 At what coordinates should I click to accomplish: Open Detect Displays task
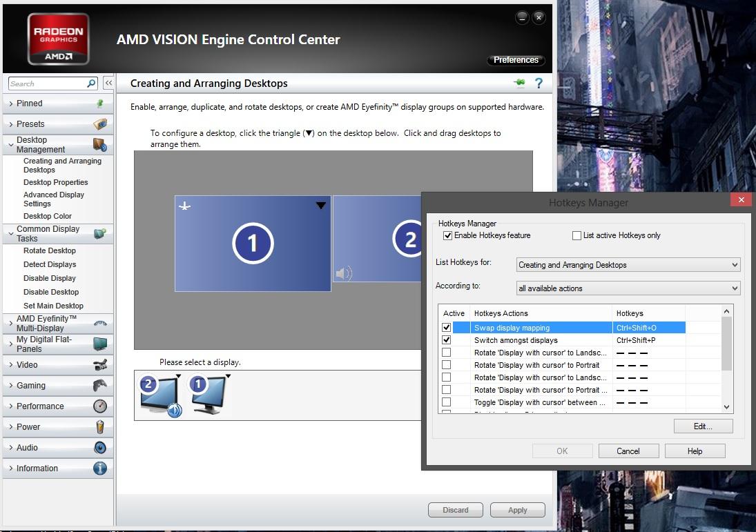click(x=50, y=264)
